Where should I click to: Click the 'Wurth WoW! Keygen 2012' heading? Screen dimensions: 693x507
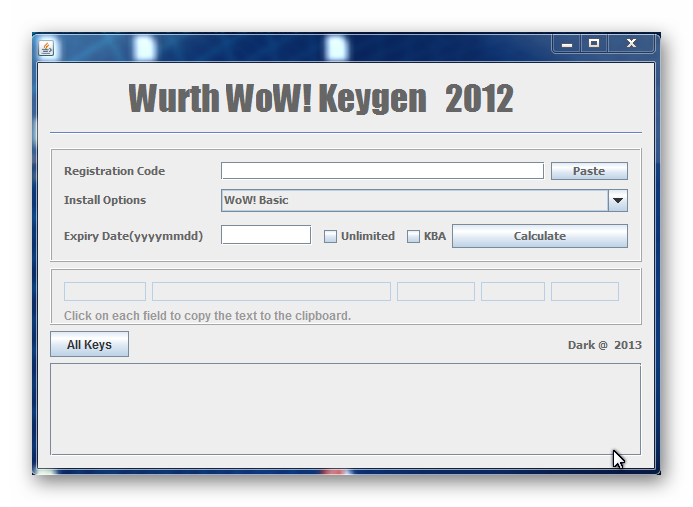[x=321, y=99]
